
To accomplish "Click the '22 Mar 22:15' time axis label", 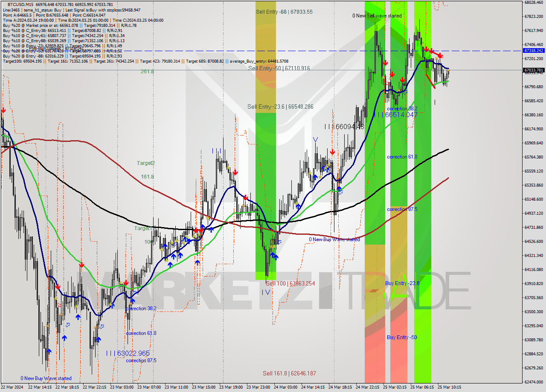I will [x=94, y=388].
